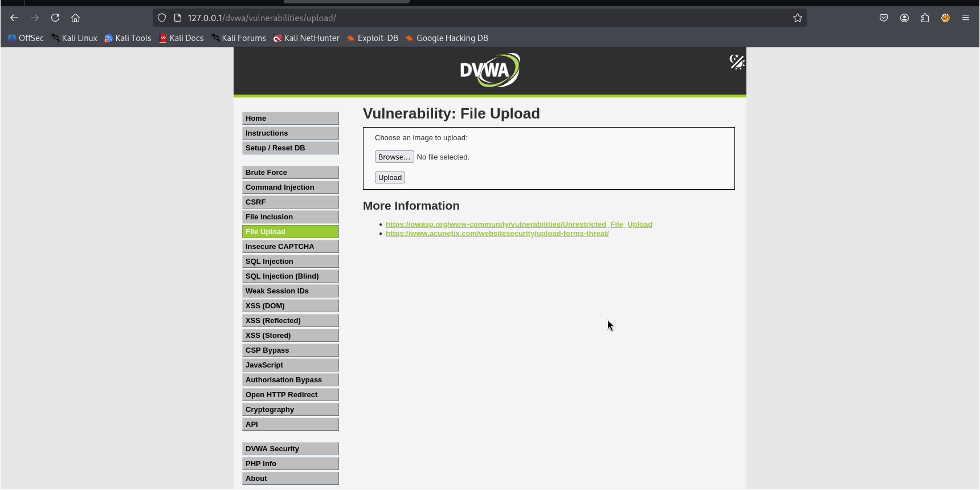Toggle DVWA dark mode icon

[x=737, y=62]
